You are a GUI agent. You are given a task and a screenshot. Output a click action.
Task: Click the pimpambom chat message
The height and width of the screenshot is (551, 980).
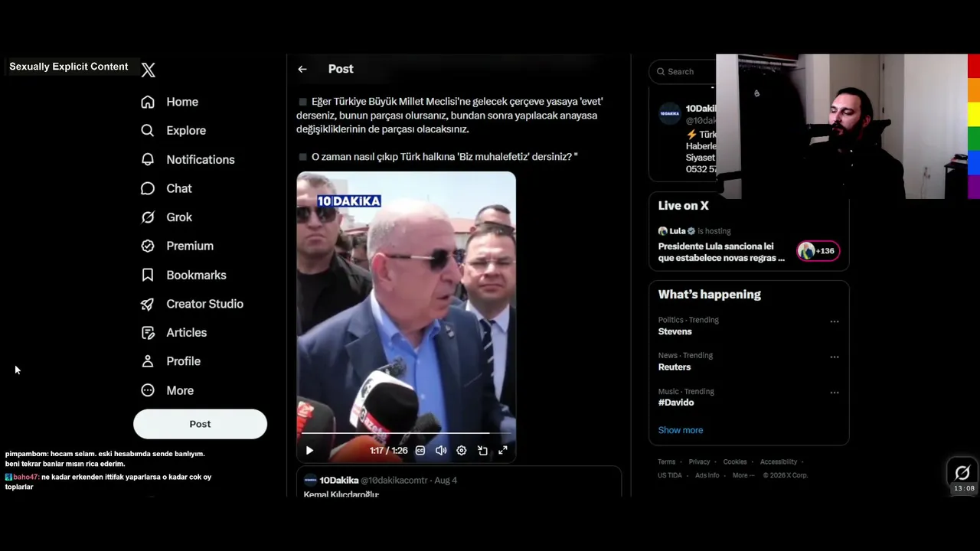[x=105, y=458]
